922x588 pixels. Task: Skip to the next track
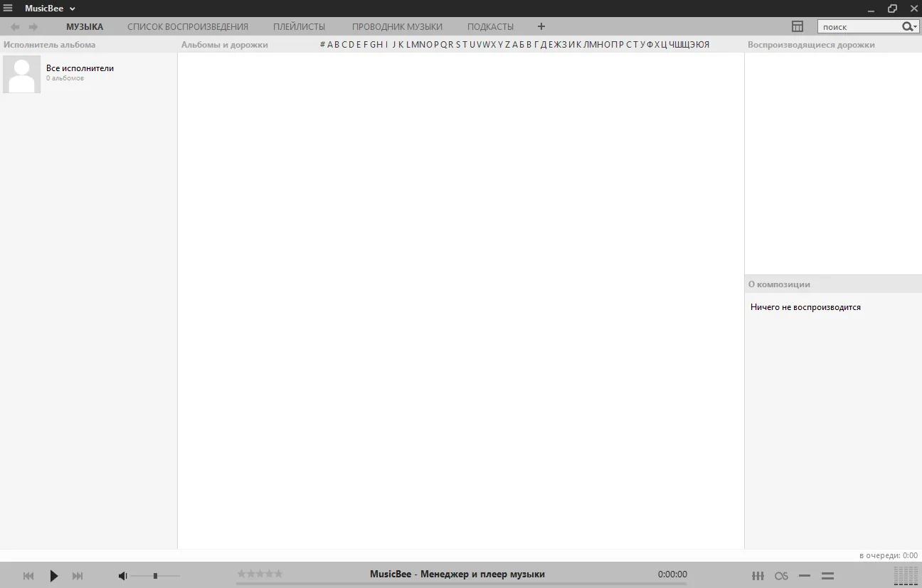(78, 576)
